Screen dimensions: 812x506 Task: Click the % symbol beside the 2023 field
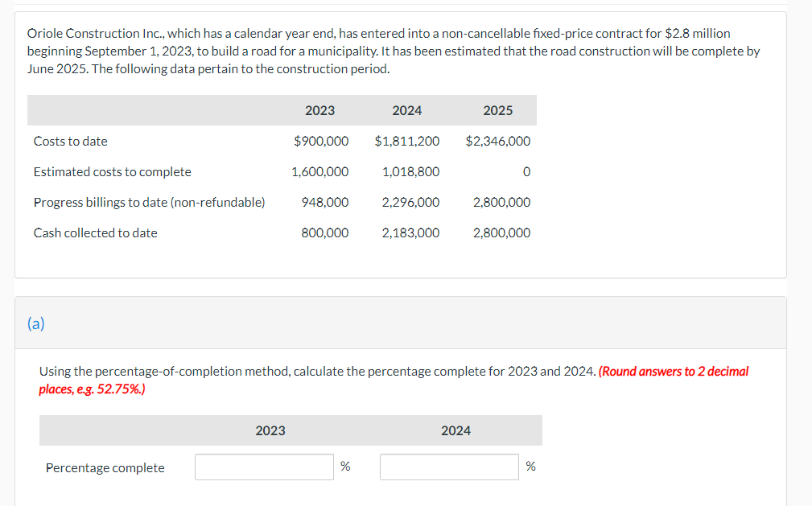(x=345, y=467)
